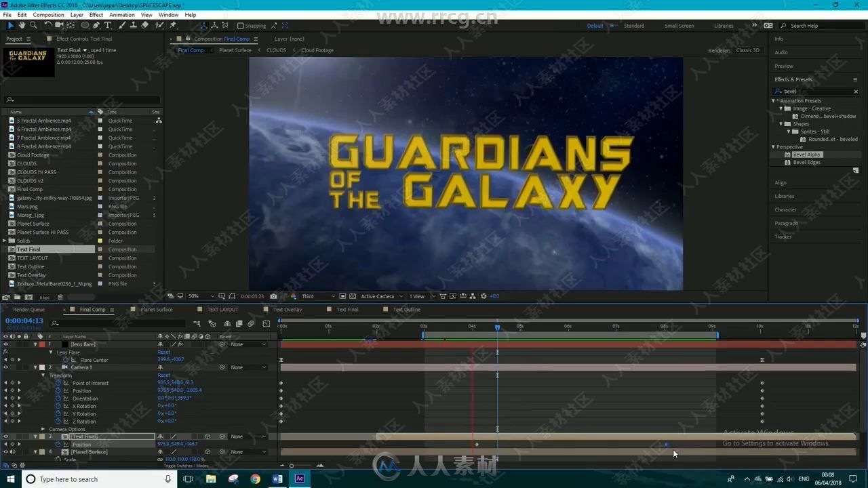Mute audio of the Planet Surface layer
Viewport: 868px width, 488px height.
point(12,452)
